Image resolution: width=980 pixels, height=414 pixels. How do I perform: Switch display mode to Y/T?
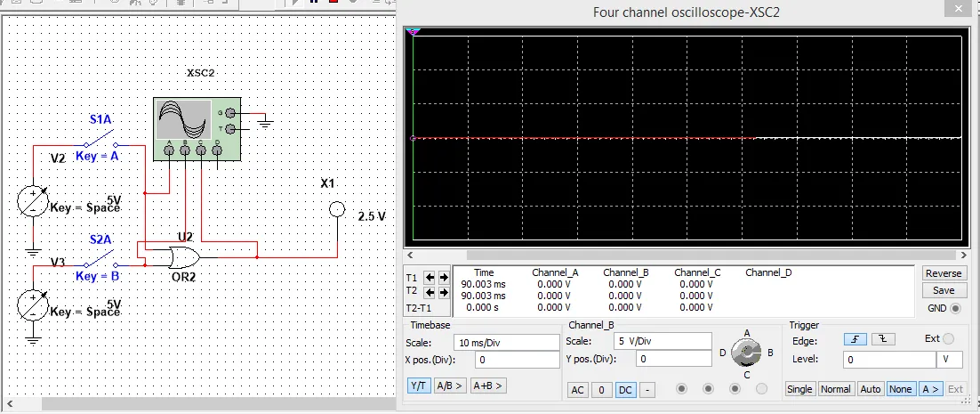click(417, 386)
